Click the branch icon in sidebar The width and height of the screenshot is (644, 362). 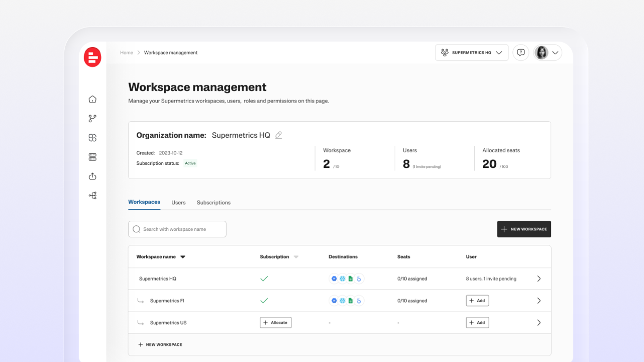[92, 119]
